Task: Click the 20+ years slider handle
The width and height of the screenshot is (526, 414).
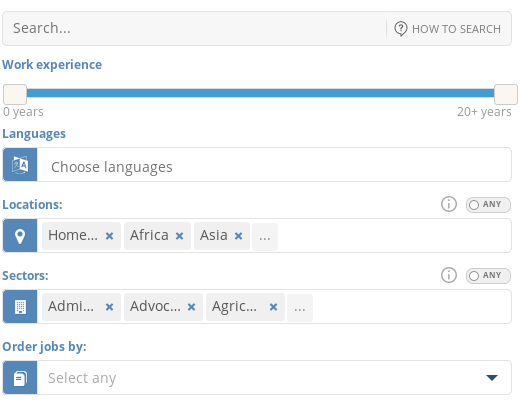Action: click(506, 95)
